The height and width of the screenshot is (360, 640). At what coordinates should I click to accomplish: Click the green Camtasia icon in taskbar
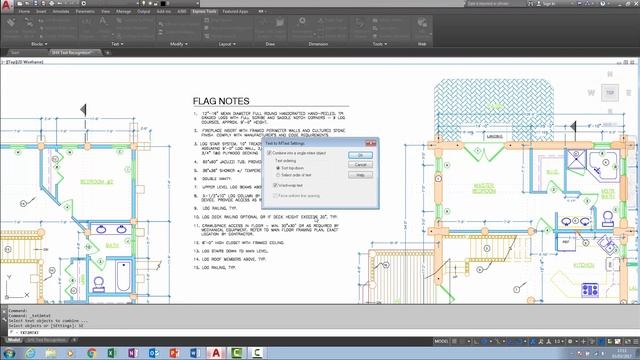tap(236, 353)
